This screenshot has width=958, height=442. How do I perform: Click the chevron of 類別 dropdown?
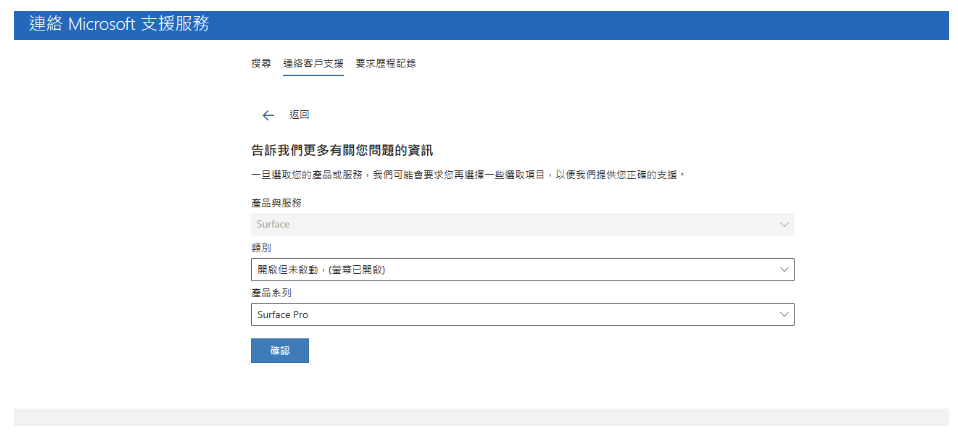pos(784,270)
